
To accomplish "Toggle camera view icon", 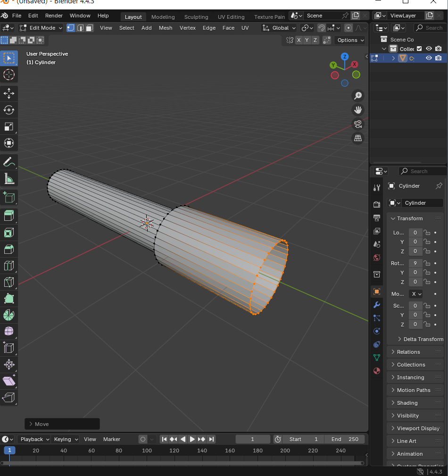I will tap(358, 124).
